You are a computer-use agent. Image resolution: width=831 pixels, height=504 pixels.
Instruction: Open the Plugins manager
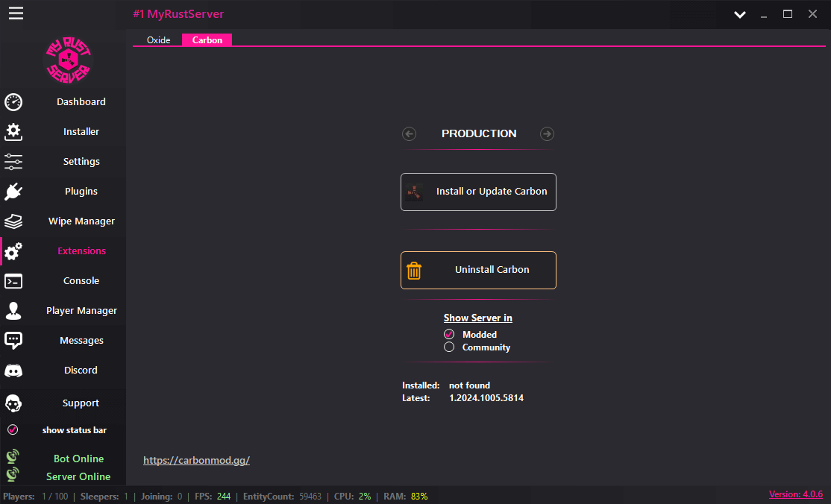tap(81, 191)
